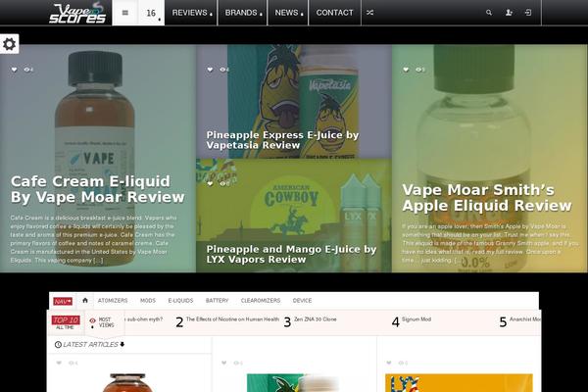Go to home icon in category bar
This screenshot has width=588, height=392.
tap(85, 301)
